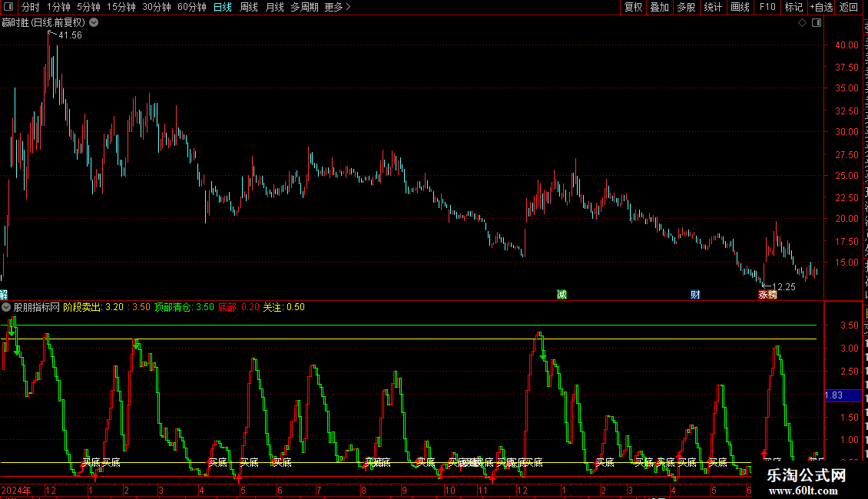Open the 多股 multi-stock view
868x499 pixels.
tap(687, 7)
